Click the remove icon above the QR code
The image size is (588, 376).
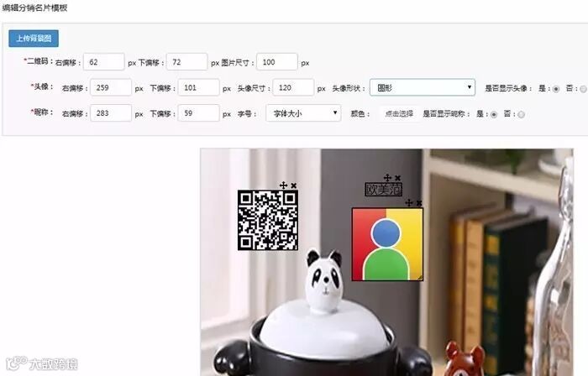click(294, 185)
